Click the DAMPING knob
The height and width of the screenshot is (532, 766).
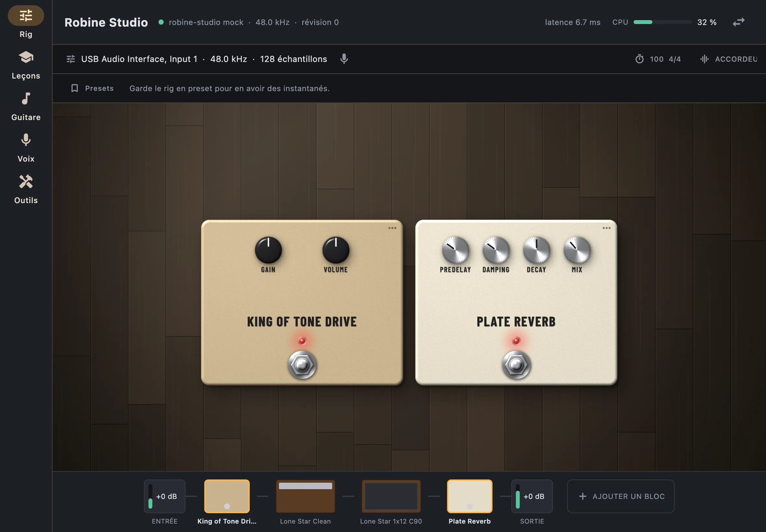click(496, 250)
